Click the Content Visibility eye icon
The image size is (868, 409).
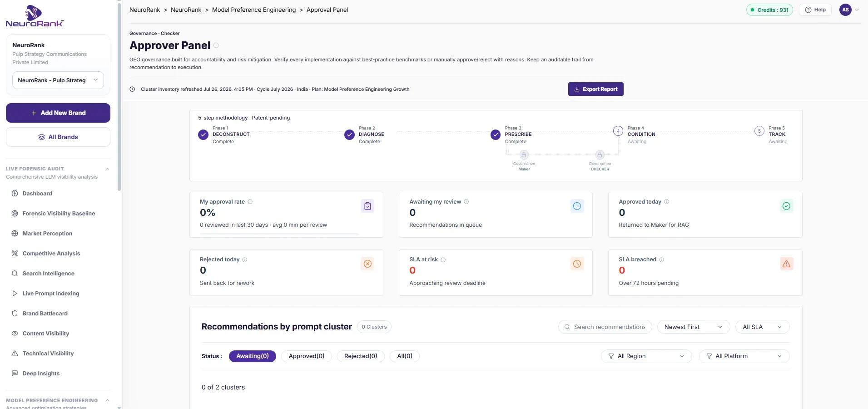pyautogui.click(x=15, y=334)
